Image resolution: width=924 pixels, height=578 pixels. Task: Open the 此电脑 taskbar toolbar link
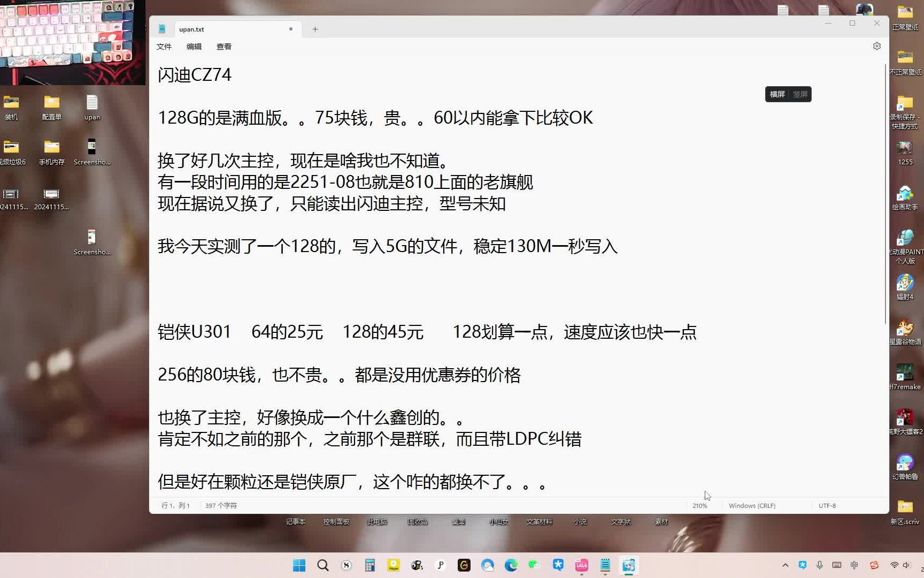pyautogui.click(x=377, y=522)
